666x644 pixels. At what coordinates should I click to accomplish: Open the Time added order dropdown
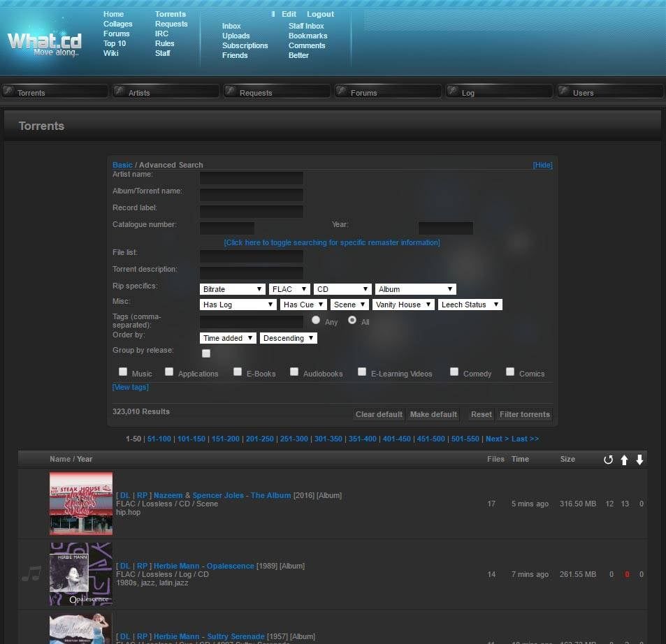tap(228, 338)
